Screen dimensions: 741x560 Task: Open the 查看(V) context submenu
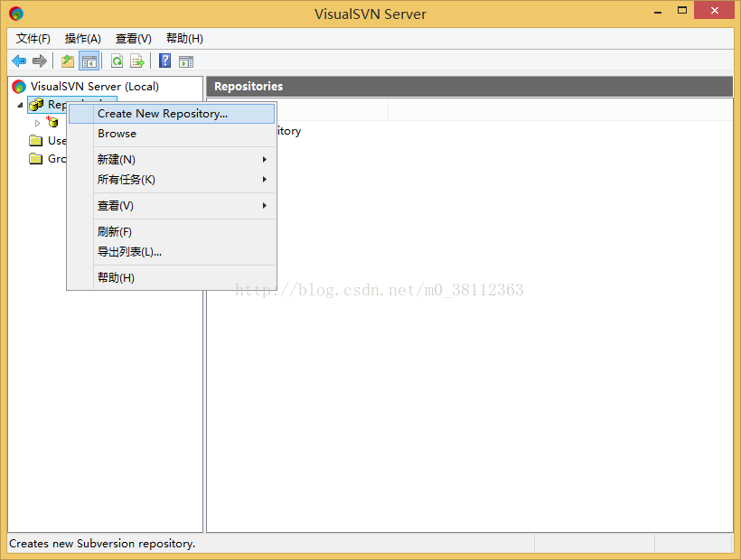(x=172, y=206)
